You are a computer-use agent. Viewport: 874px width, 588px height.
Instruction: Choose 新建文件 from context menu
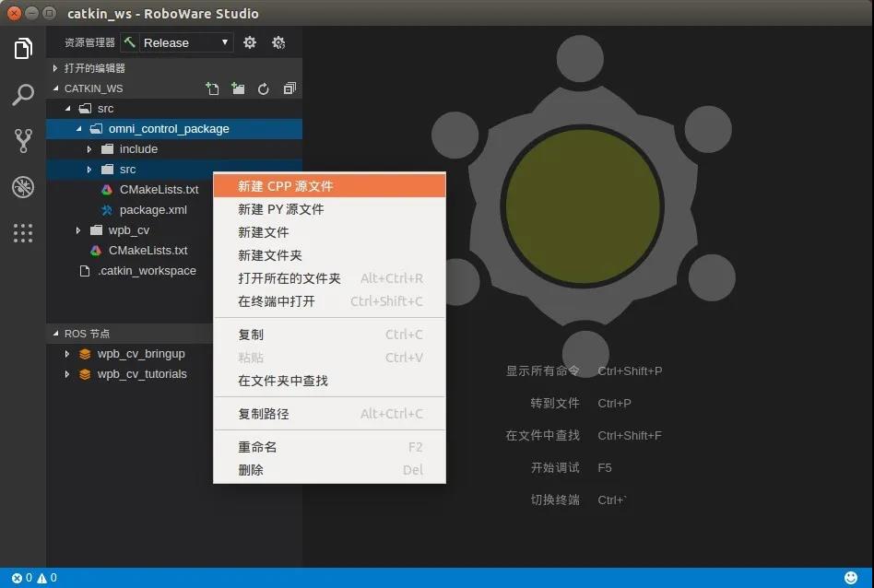tap(329, 232)
